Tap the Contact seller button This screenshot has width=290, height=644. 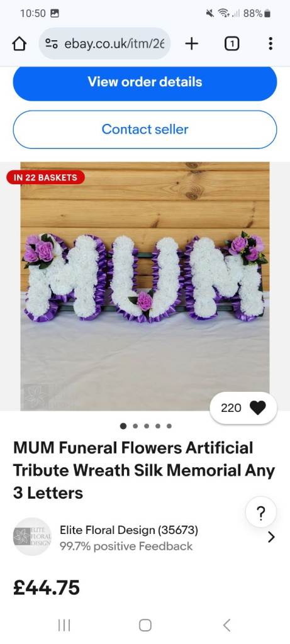145,130
